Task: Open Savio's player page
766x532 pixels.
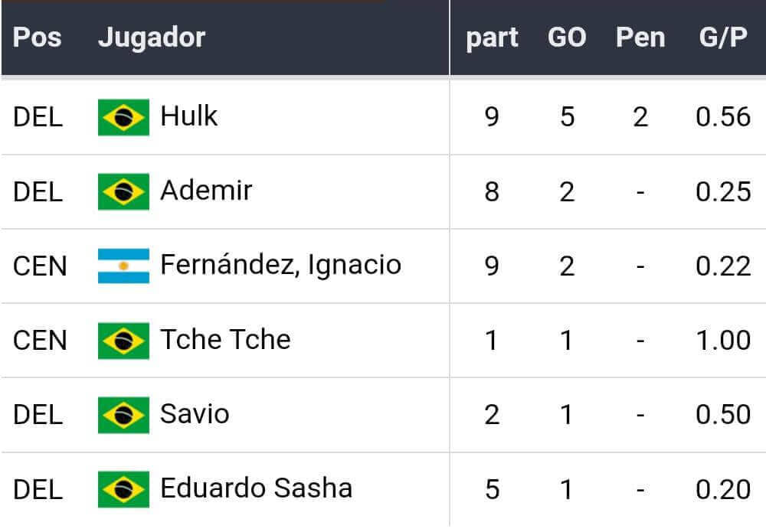Action: click(x=195, y=414)
